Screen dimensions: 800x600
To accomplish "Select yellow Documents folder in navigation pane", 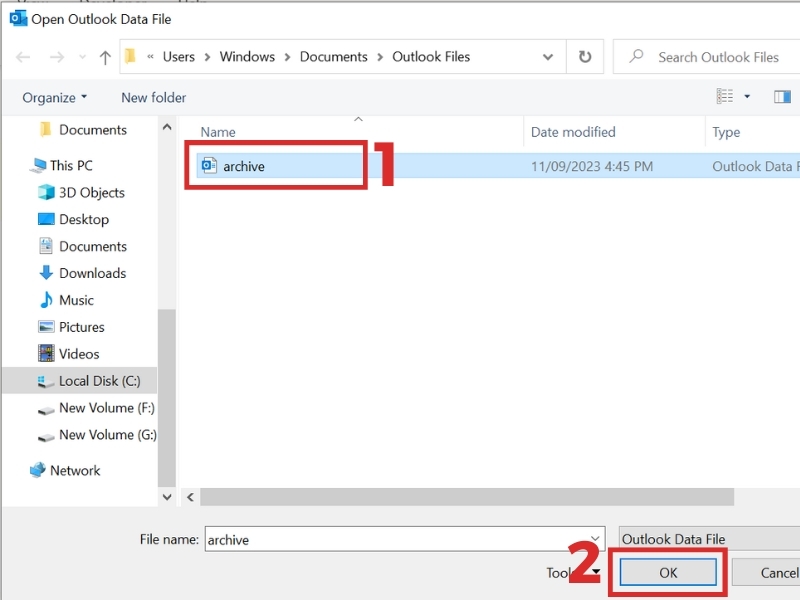I will click(83, 130).
